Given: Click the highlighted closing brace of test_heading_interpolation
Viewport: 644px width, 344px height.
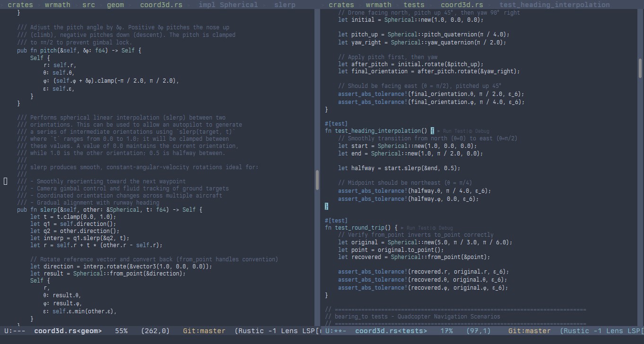Looking at the screenshot, I should click(326, 206).
